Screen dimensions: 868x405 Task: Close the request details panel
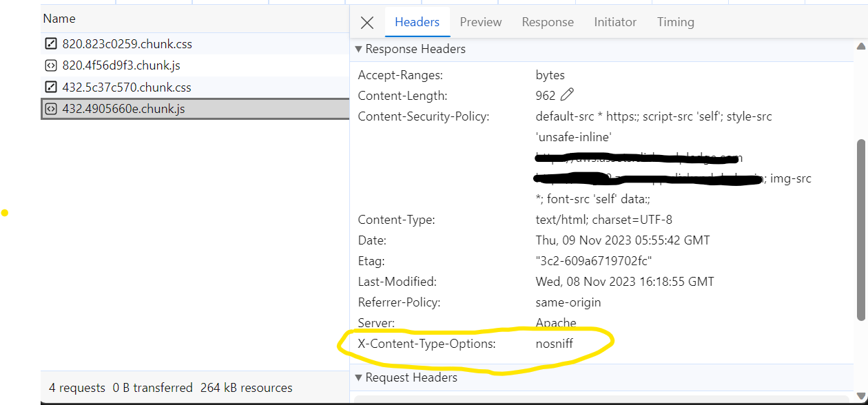point(367,23)
